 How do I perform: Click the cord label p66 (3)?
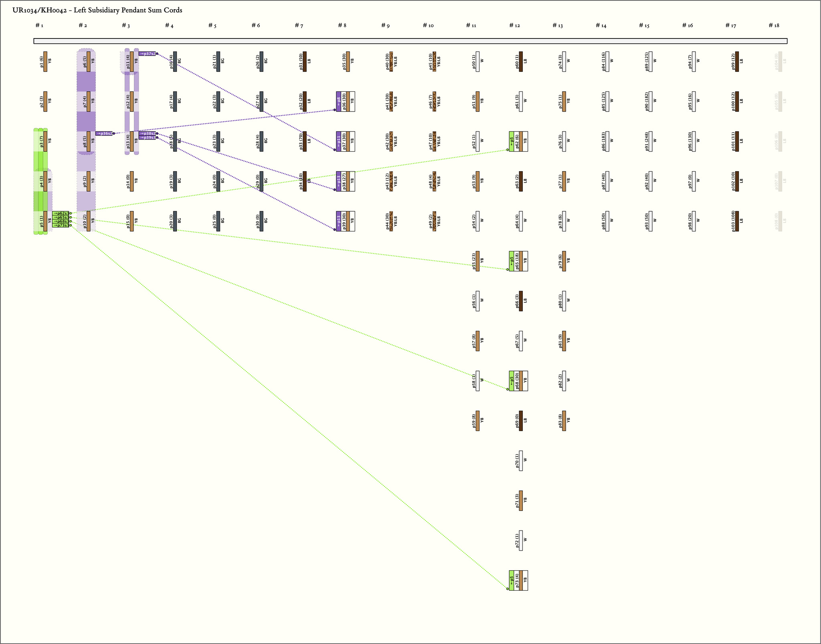[x=517, y=301]
